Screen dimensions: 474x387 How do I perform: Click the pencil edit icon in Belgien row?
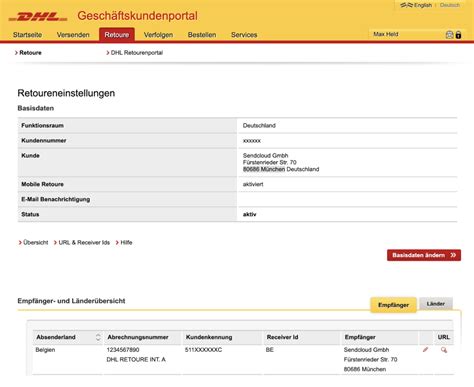point(425,349)
